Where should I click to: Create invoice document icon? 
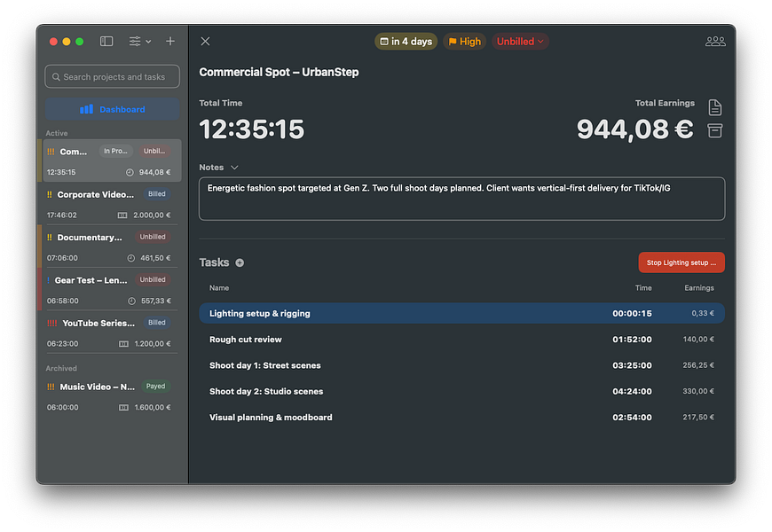click(715, 106)
